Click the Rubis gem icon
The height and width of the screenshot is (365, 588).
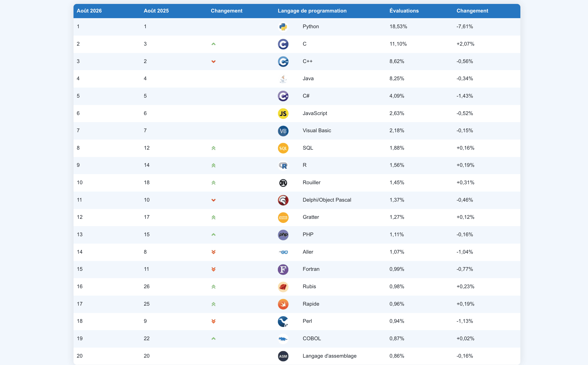coord(283,287)
